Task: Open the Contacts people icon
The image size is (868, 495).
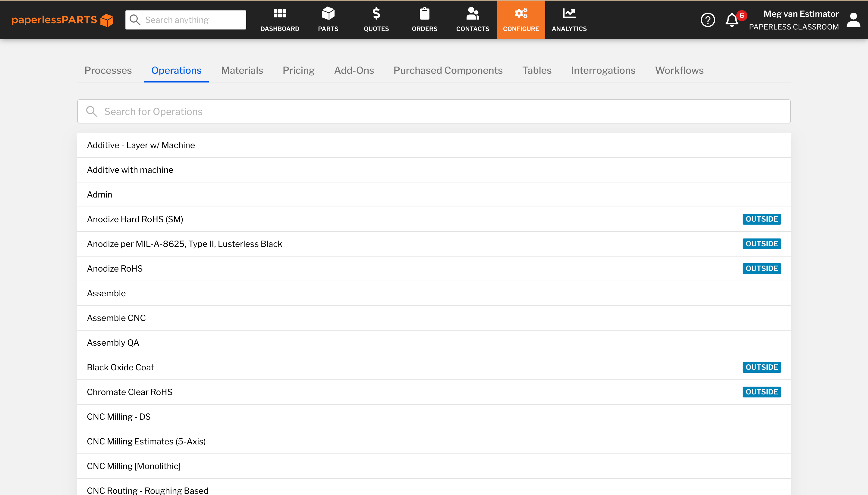Action: (x=473, y=14)
